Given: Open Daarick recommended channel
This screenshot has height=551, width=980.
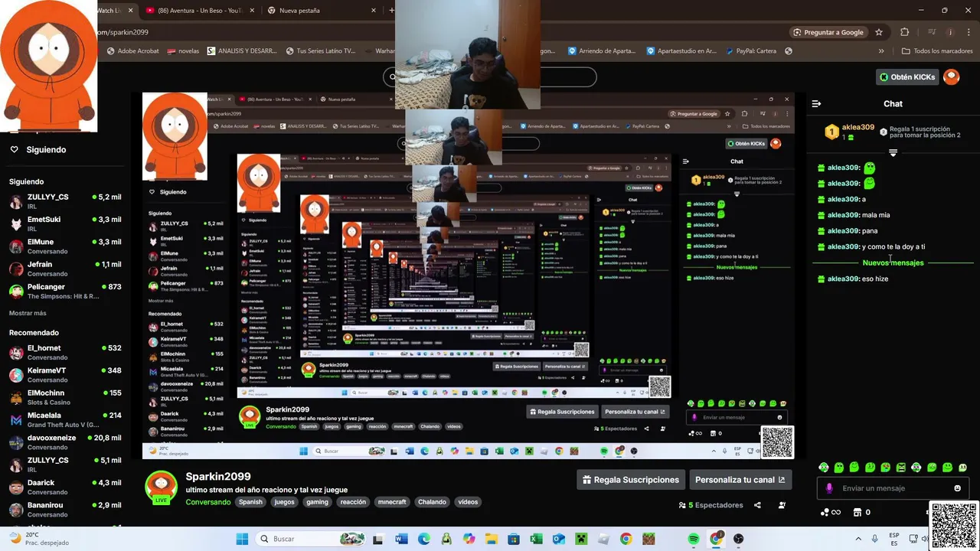Looking at the screenshot, I should coord(65,487).
